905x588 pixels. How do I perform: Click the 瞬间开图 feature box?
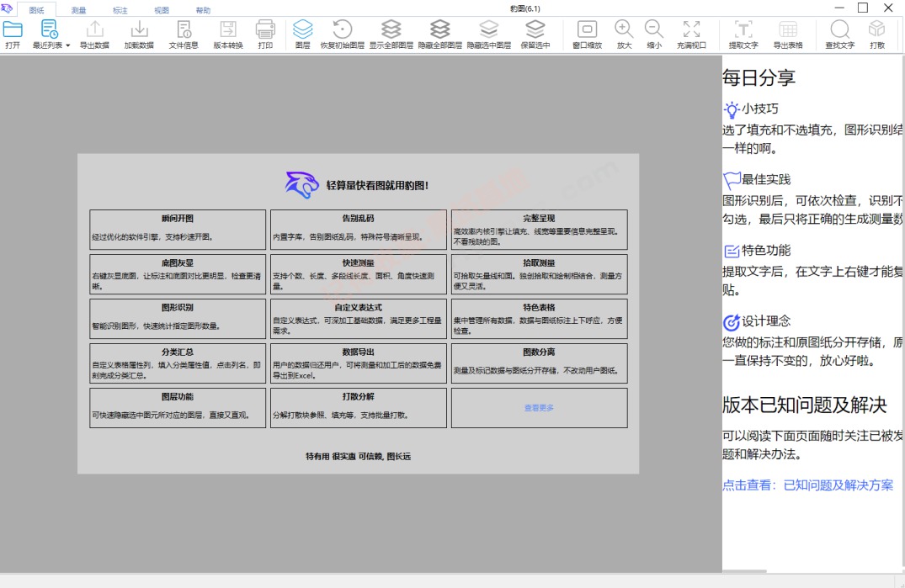coord(178,230)
